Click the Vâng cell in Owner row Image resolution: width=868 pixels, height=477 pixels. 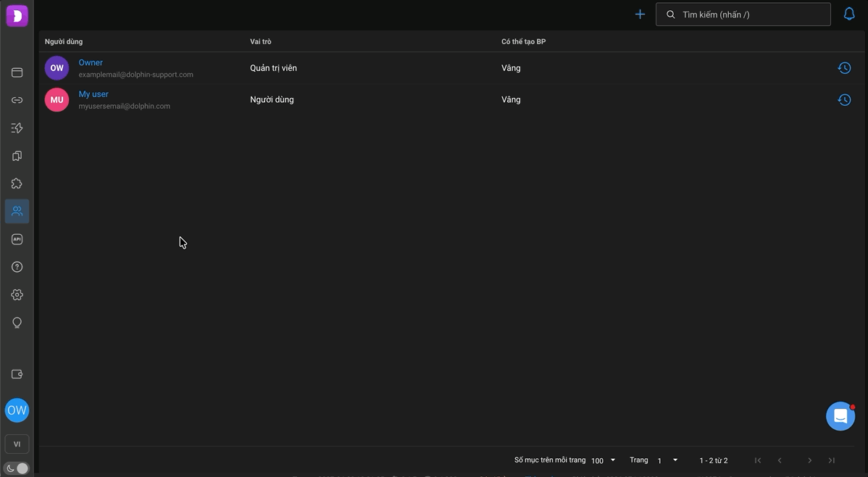511,68
